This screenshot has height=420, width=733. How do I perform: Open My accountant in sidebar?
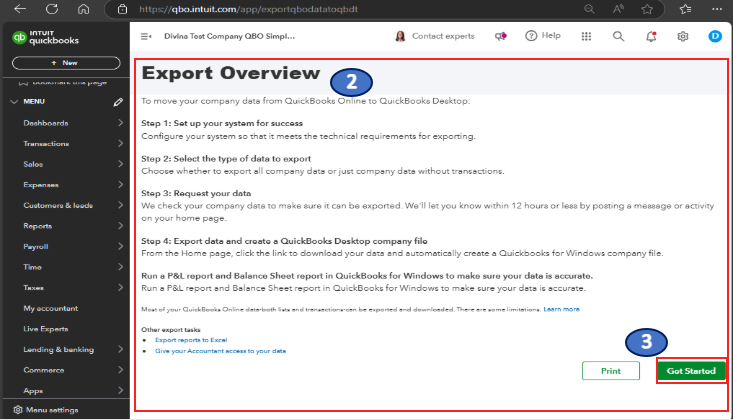coord(50,308)
